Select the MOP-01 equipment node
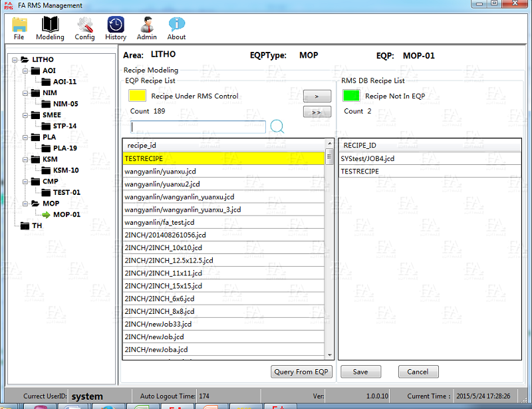This screenshot has width=532, height=409. click(x=66, y=214)
